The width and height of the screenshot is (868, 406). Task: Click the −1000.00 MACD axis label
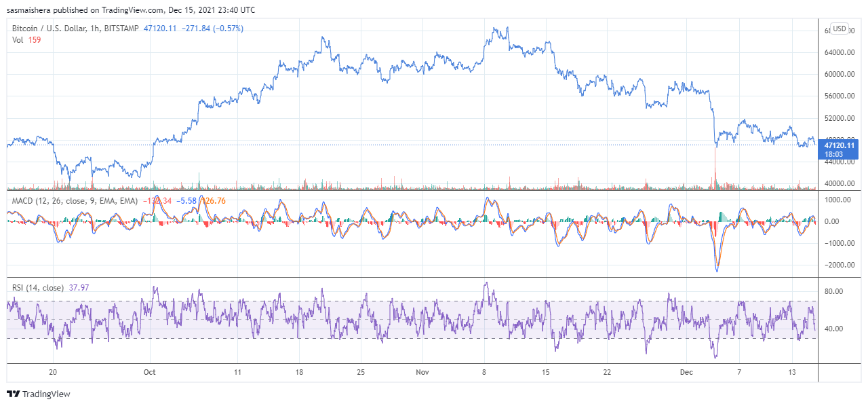tap(839, 243)
